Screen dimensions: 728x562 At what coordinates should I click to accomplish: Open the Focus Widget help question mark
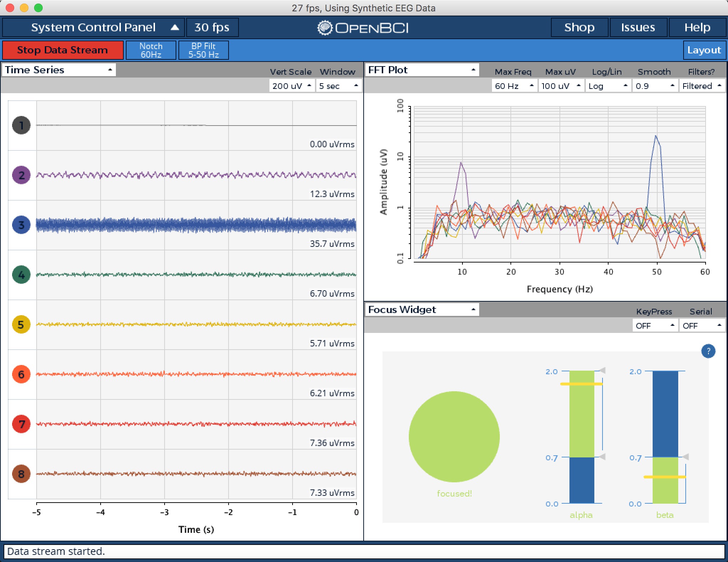[709, 351]
